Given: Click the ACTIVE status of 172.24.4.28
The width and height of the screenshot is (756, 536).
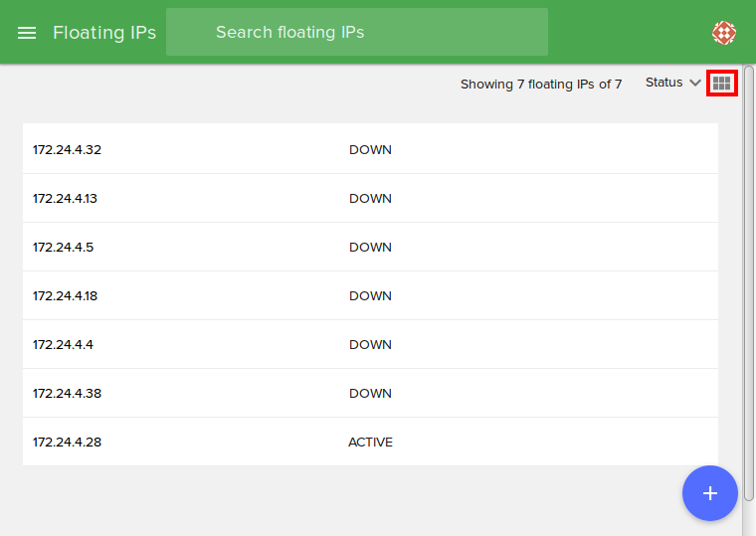Looking at the screenshot, I should (370, 443).
